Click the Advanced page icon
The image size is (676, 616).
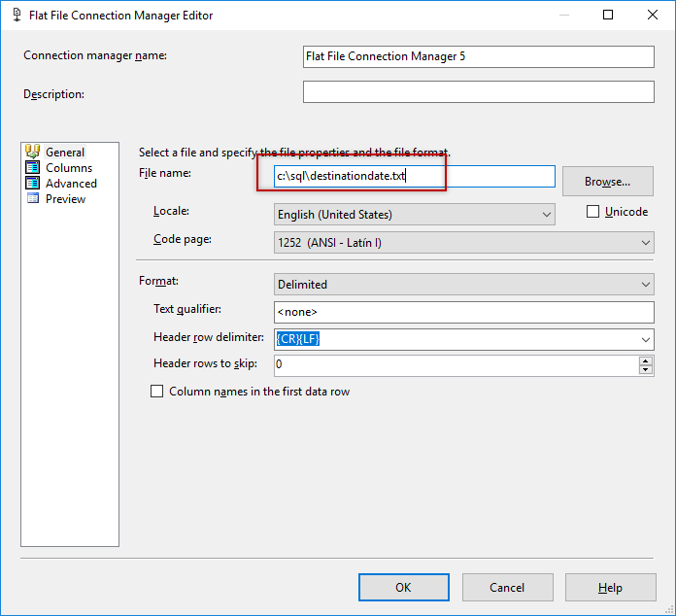32,183
